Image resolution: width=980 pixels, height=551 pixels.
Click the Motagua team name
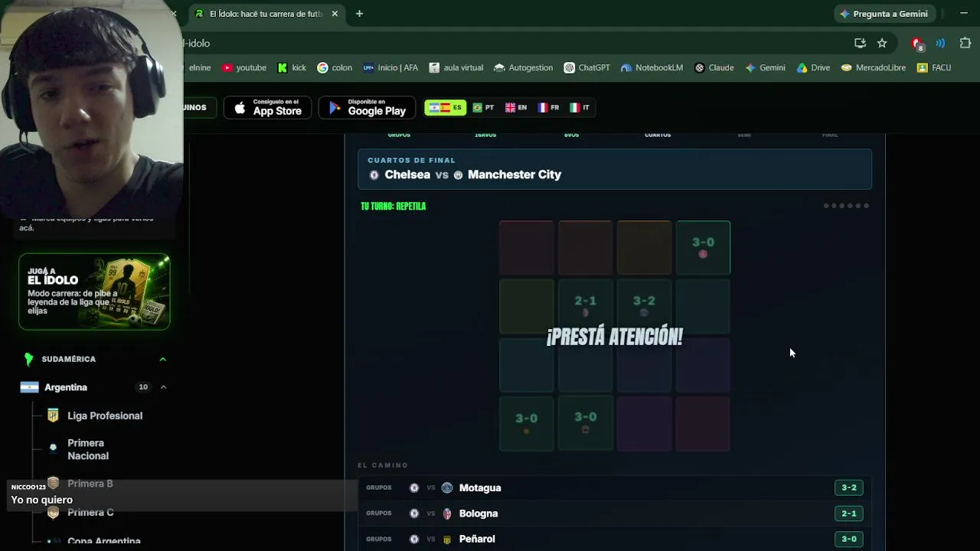click(x=480, y=487)
